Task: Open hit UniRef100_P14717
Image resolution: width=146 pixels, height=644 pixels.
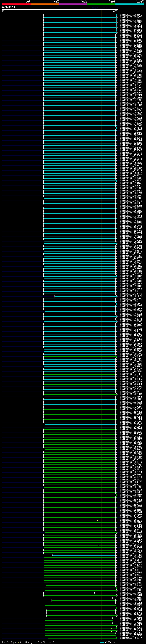Action: pos(131,565)
